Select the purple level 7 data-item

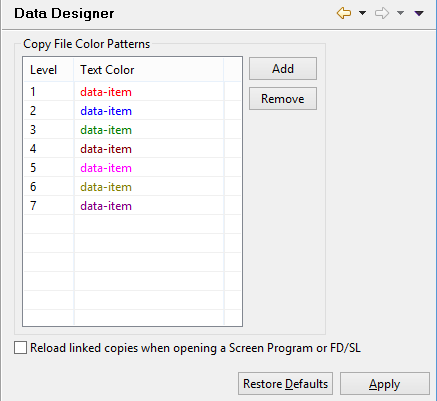(x=106, y=206)
